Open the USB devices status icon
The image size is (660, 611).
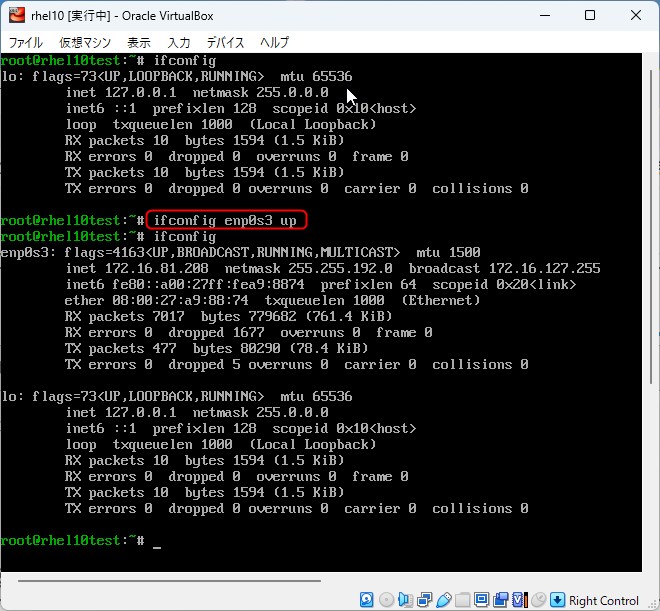[x=444, y=600]
